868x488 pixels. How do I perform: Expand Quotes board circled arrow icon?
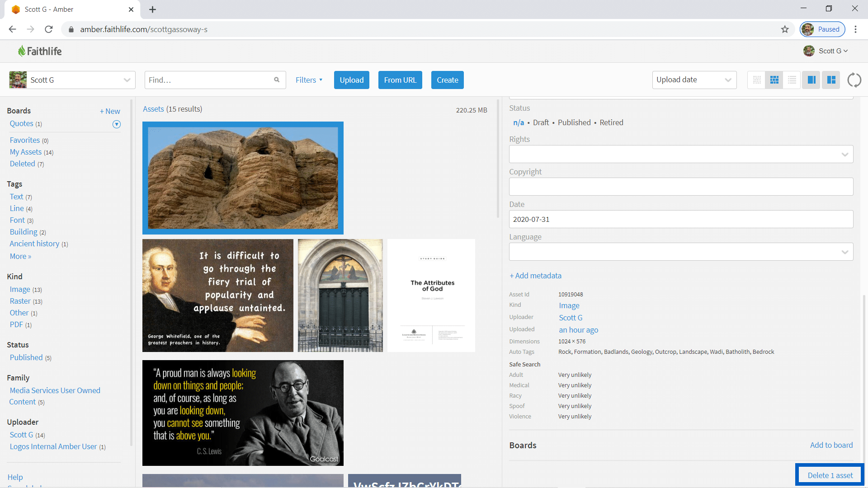117,124
